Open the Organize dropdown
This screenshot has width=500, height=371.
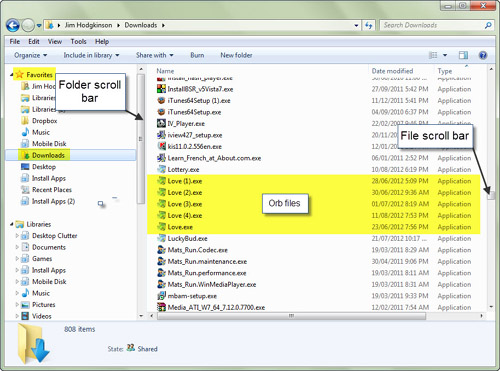30,55
